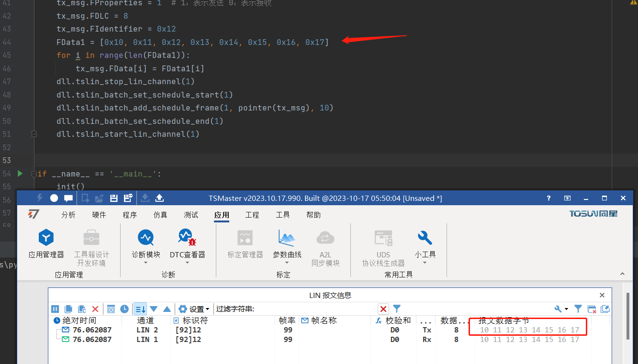
Task: Open the 测试 ribbon tab
Action: click(191, 215)
